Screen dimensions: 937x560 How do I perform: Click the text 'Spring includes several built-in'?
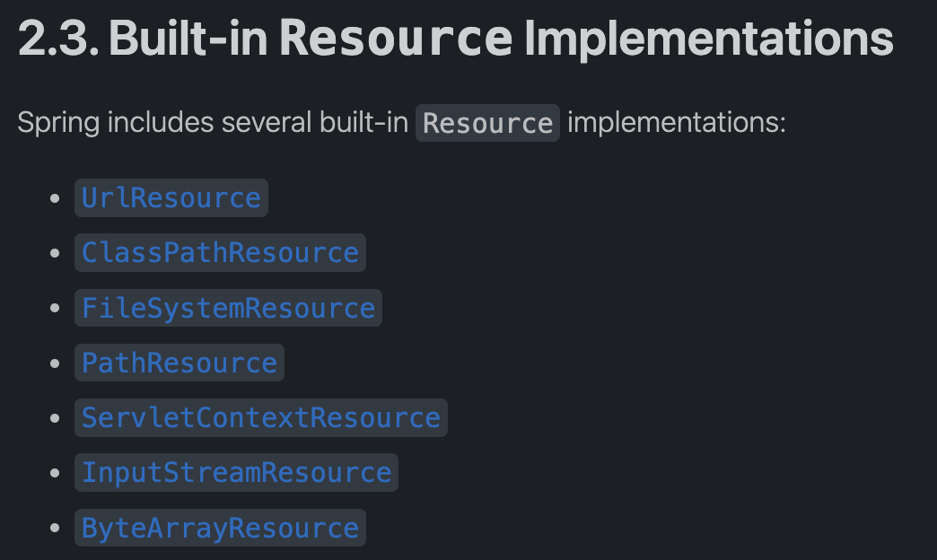[213, 123]
